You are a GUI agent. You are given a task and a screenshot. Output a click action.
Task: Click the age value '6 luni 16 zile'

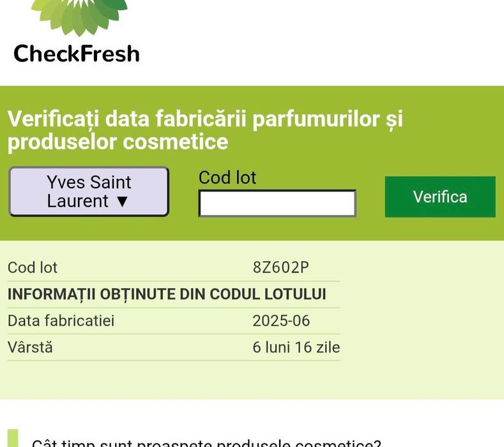(x=296, y=347)
